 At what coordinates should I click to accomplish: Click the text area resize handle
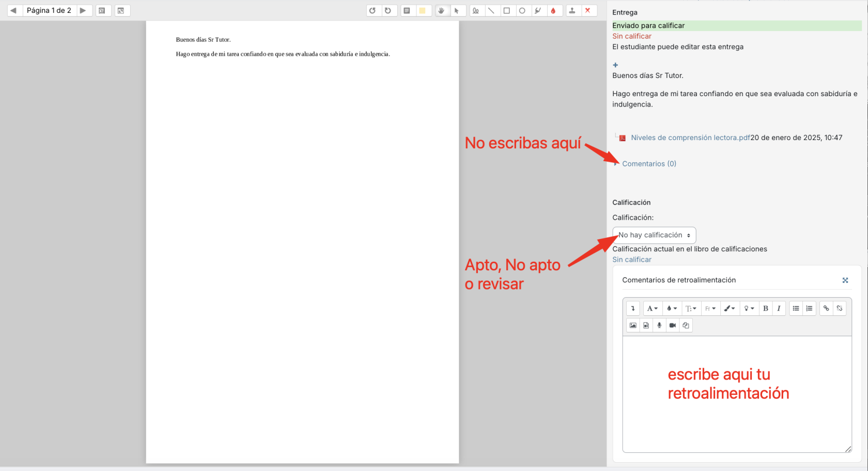coord(848,449)
